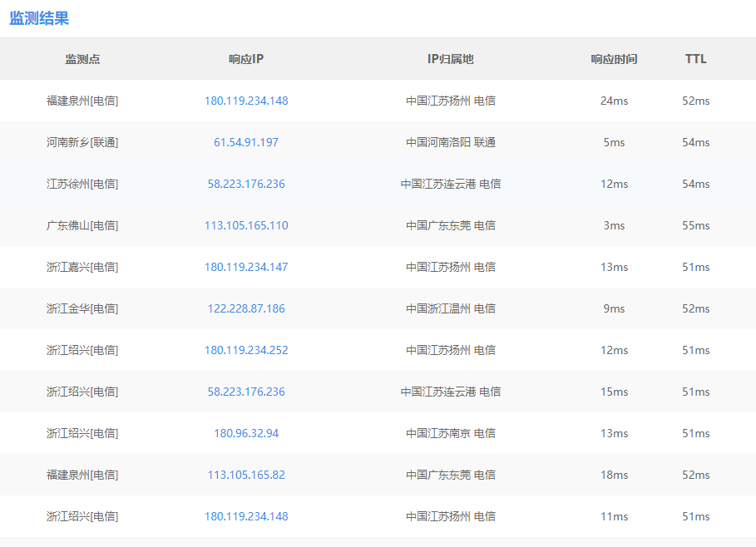Select the IP归属地 column header

pyautogui.click(x=450, y=59)
